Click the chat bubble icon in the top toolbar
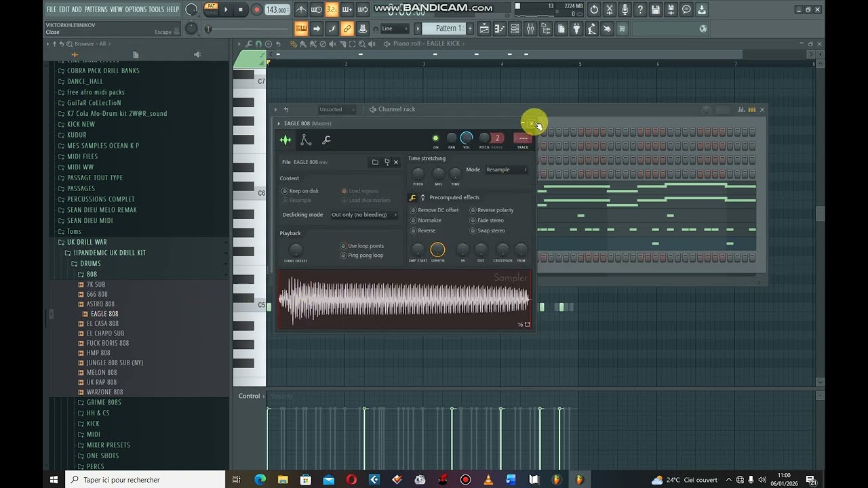The height and width of the screenshot is (488, 868). 686,9
